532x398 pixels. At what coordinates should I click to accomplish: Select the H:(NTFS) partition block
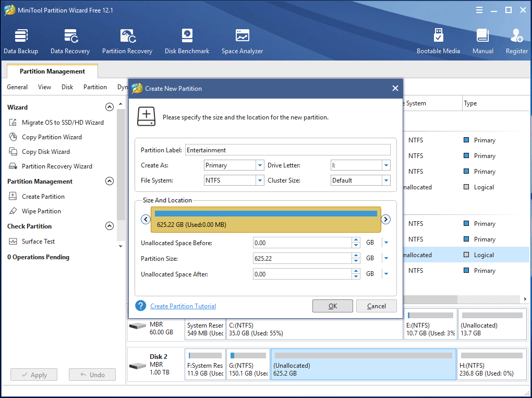492,365
